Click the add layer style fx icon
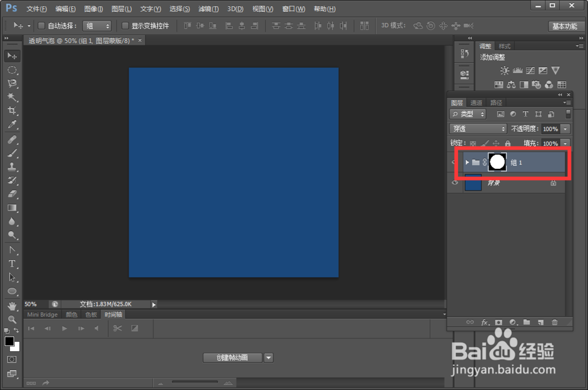Screen dimensions: 588x390 [485, 322]
